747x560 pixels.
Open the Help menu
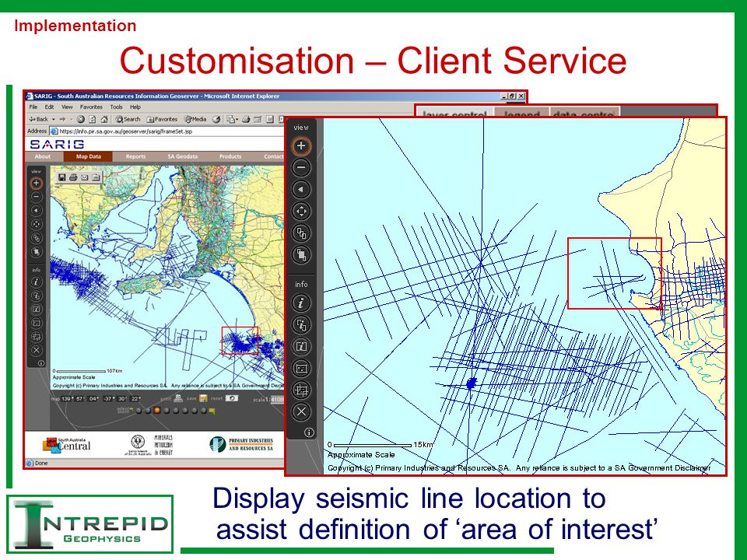pyautogui.click(x=135, y=107)
